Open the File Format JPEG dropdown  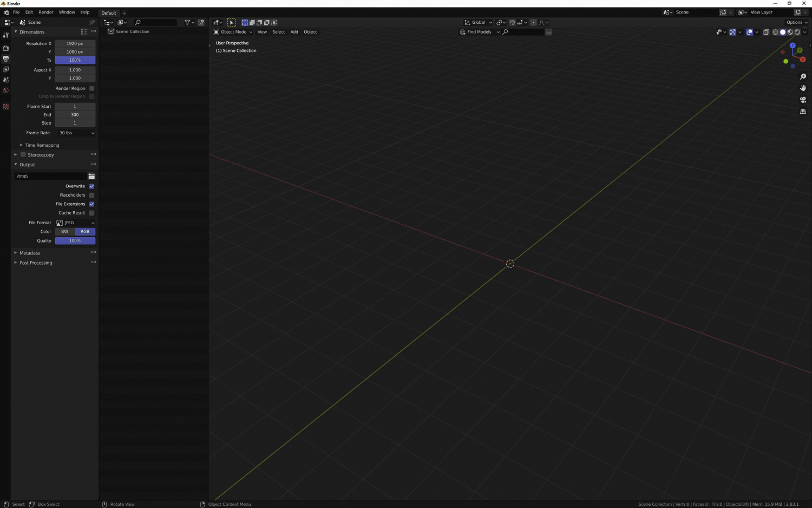click(75, 223)
